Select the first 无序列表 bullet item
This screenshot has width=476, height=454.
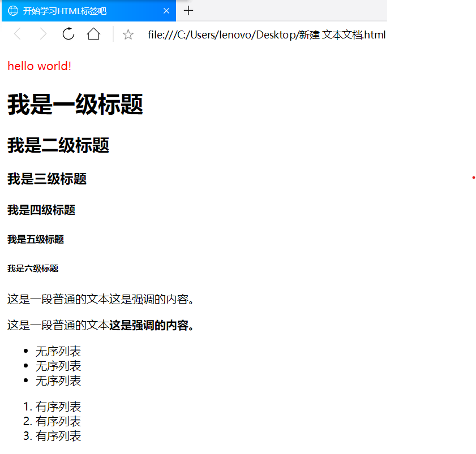coord(58,351)
